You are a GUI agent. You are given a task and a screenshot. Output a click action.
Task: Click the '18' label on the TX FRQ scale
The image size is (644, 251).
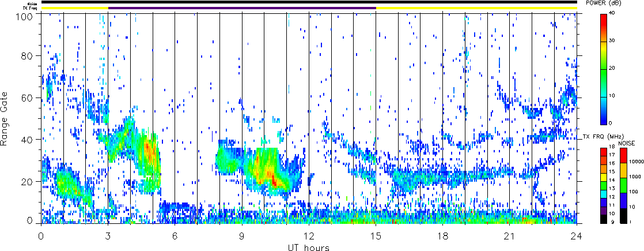pyautogui.click(x=612, y=147)
